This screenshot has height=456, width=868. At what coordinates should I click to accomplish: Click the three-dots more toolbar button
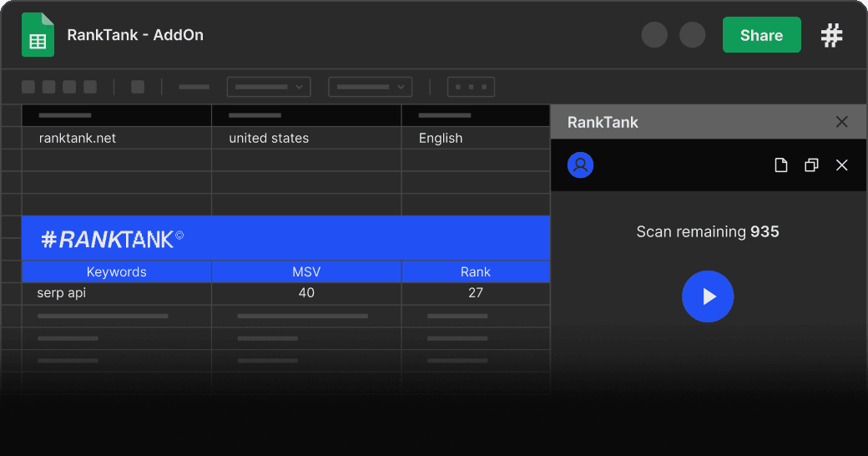471,87
